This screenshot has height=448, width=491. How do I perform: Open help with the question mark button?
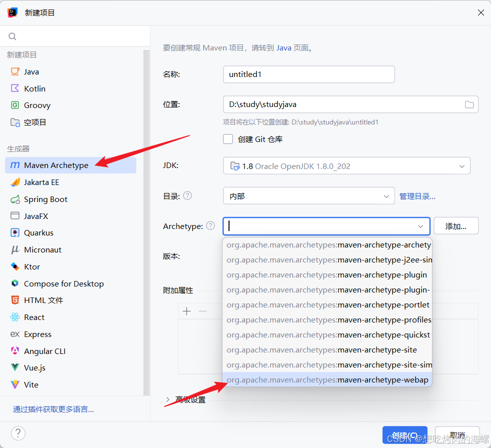pos(18,433)
